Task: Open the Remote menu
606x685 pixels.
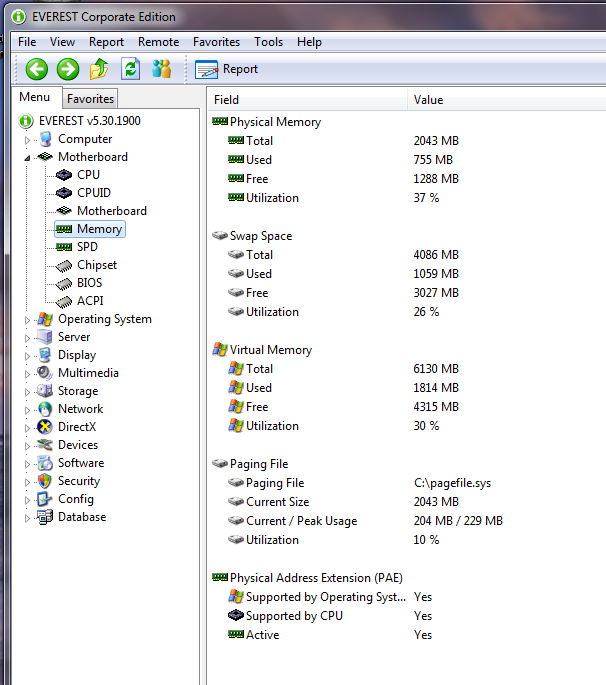Action: (159, 42)
